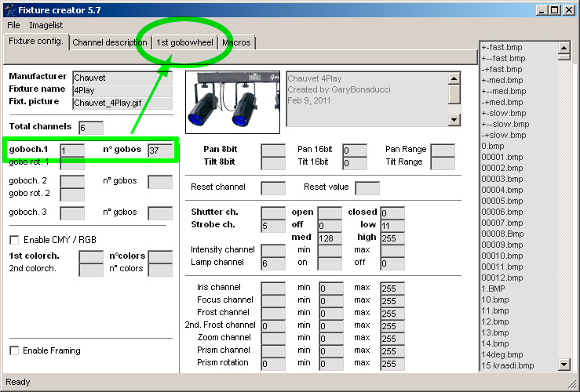Tick the Enable Framing checkbox

point(14,350)
